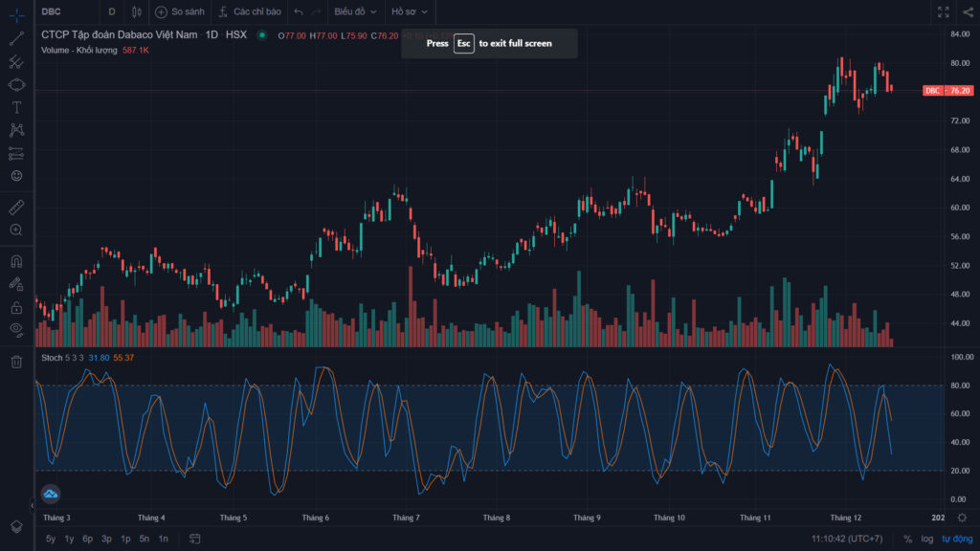Viewport: 980px width, 551px height.
Task: Select the crosshair cursor tool
Action: coord(17,13)
